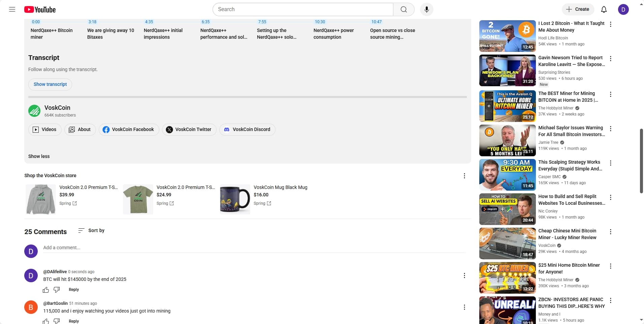Open 'I Lost 2 Bitcoin' video thumbnail
This screenshot has width=644, height=324.
coord(507,36)
